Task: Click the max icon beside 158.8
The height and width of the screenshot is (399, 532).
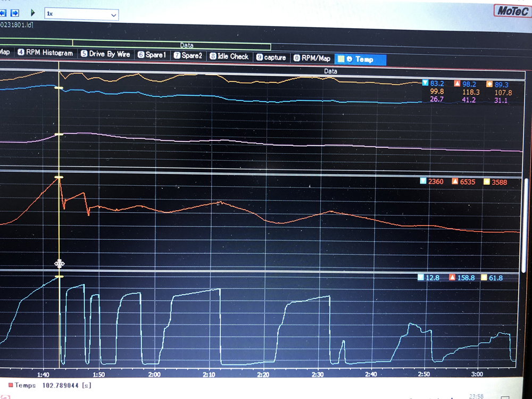Action: pyautogui.click(x=452, y=277)
